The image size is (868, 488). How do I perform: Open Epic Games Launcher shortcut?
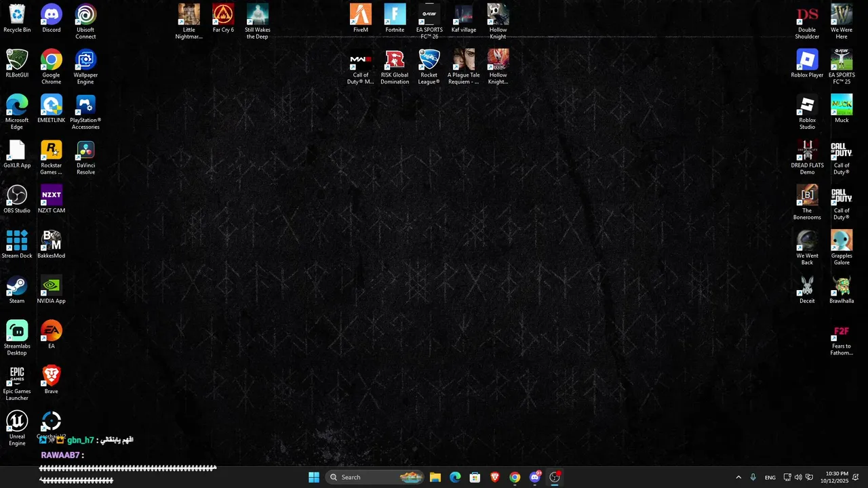coord(17,384)
